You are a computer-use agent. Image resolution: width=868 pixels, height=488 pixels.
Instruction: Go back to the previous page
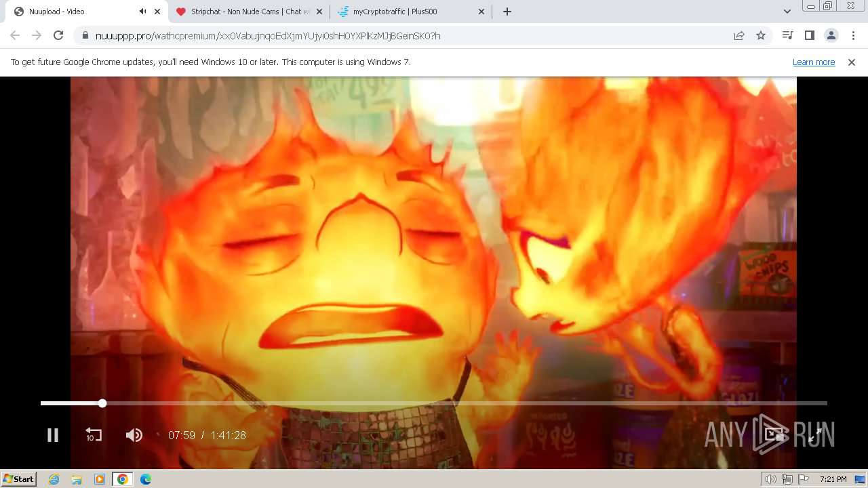(x=15, y=35)
